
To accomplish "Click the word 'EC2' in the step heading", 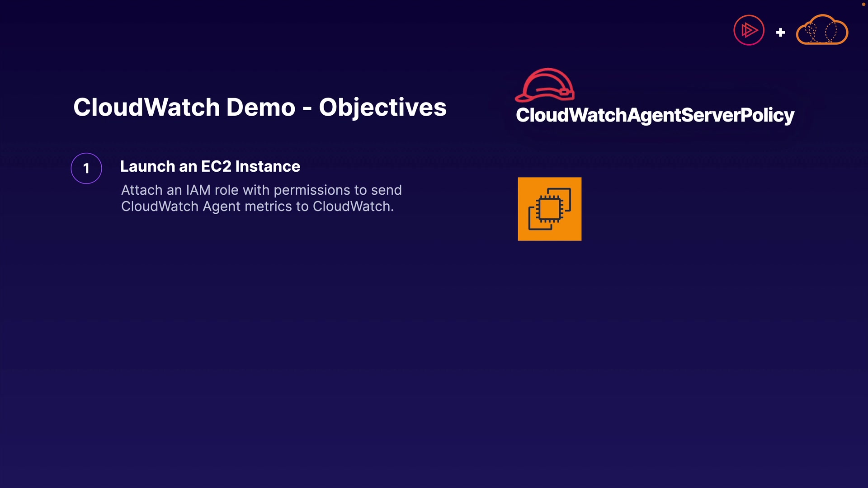I will click(x=216, y=166).
